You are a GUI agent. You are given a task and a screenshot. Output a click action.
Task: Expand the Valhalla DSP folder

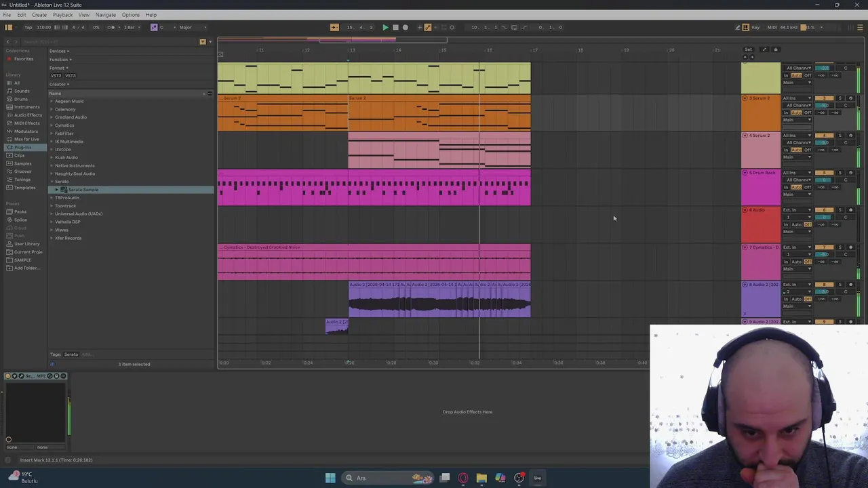(x=52, y=222)
